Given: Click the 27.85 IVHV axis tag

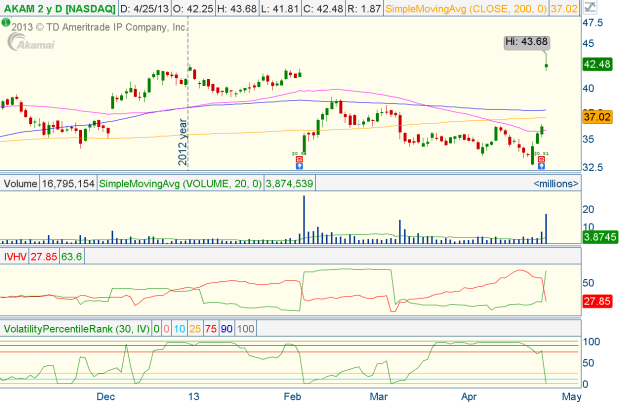Looking at the screenshot, I should (x=596, y=301).
